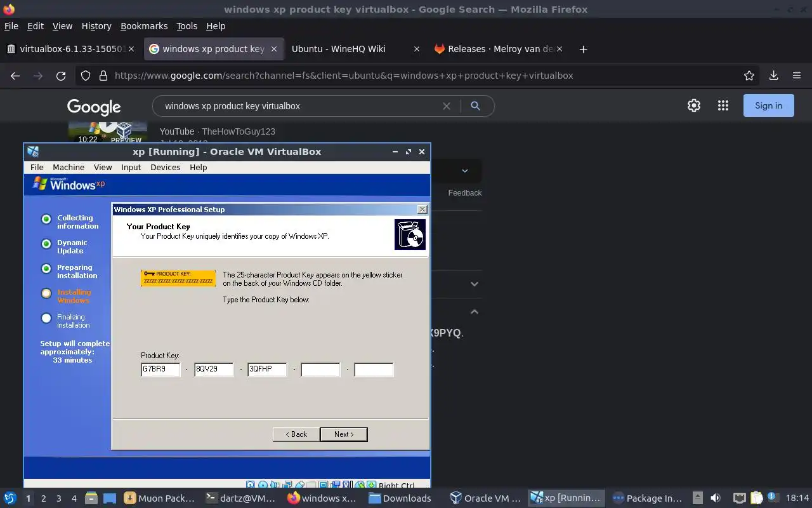This screenshot has width=812, height=508.
Task: Open a new Firefox tab
Action: (x=583, y=49)
